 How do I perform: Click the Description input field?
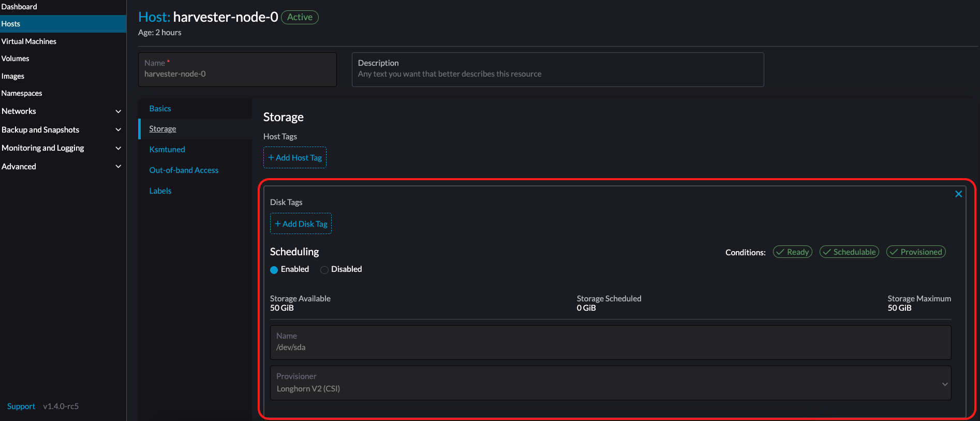(557, 74)
